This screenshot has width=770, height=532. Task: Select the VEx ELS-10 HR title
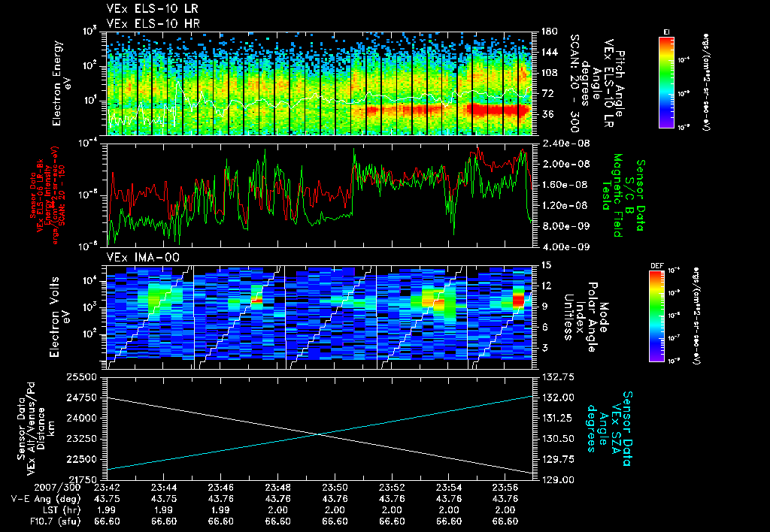[x=153, y=23]
